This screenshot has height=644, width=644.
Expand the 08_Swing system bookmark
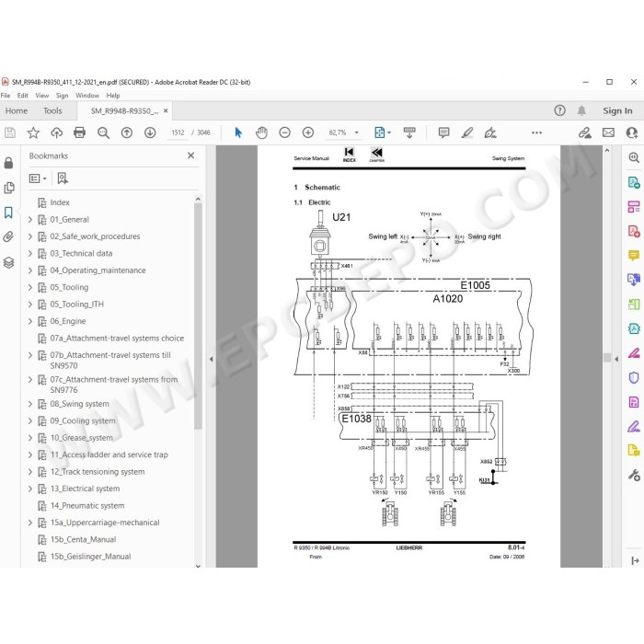[30, 404]
